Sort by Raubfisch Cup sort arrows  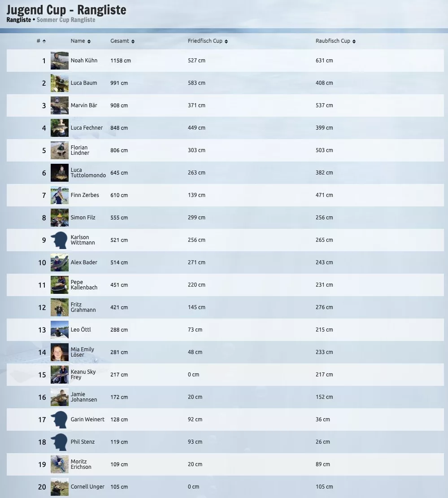tap(354, 41)
